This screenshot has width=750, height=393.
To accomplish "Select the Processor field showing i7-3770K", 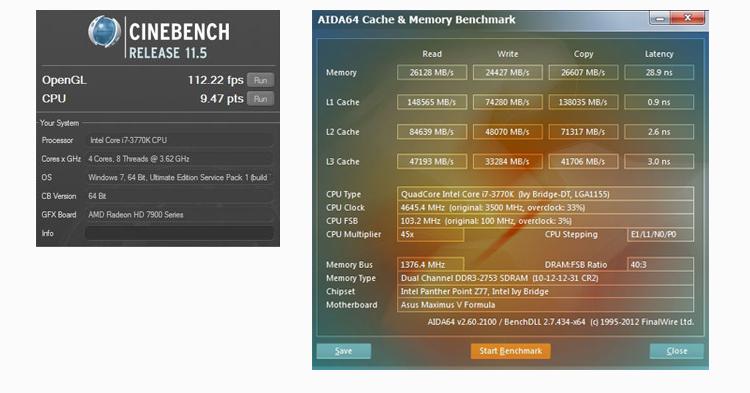I will [x=179, y=140].
